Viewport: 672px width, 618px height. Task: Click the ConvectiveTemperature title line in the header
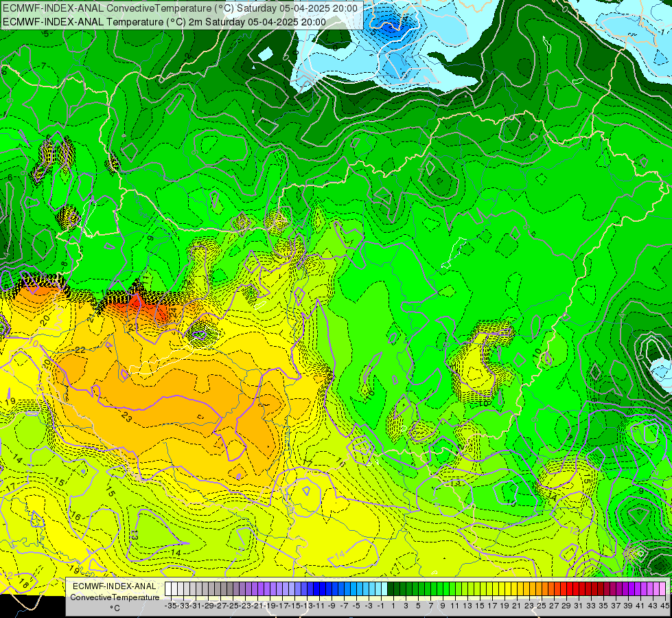tap(180, 8)
